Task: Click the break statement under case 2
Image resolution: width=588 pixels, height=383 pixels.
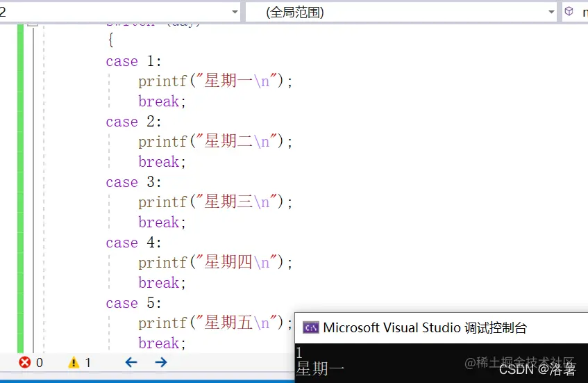Action: click(162, 162)
